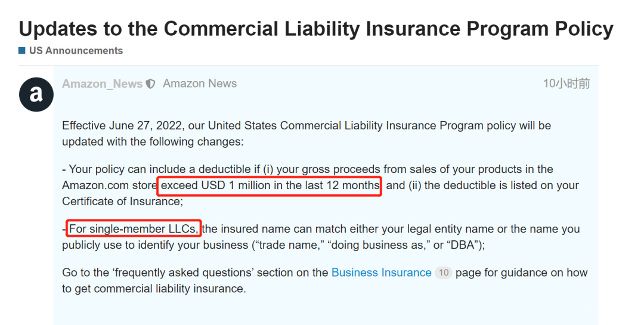Click the highlighted 'exceed USD 1 million' text

click(x=270, y=185)
